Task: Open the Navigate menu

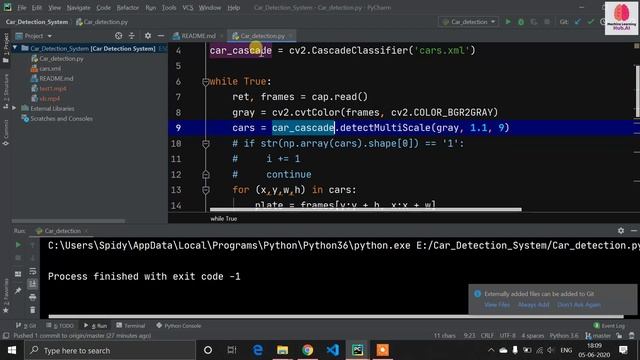Action: point(78,7)
